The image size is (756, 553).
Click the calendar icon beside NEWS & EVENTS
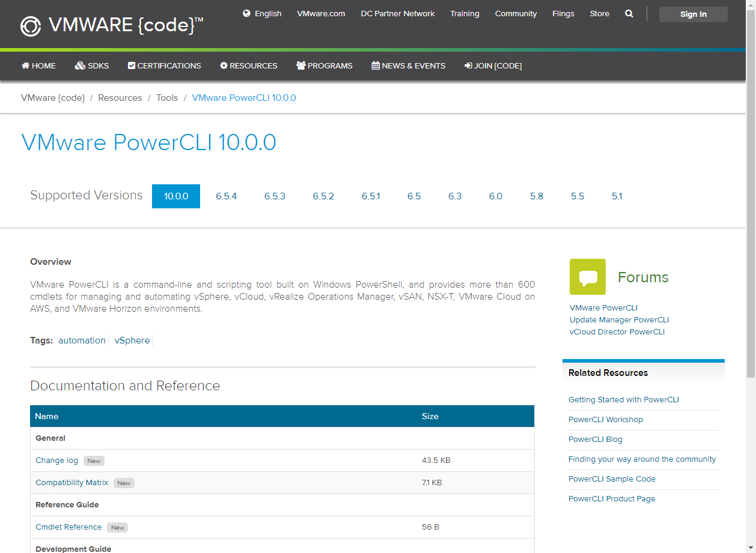click(376, 65)
